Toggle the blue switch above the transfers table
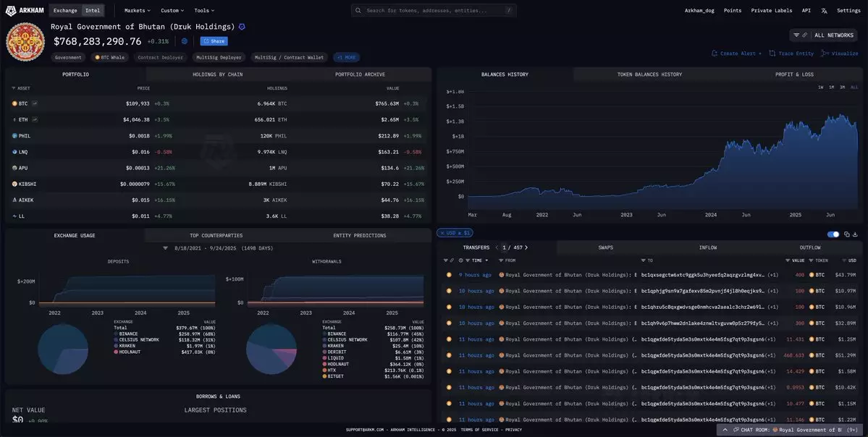Viewport: 868px width, 437px height. [x=833, y=234]
